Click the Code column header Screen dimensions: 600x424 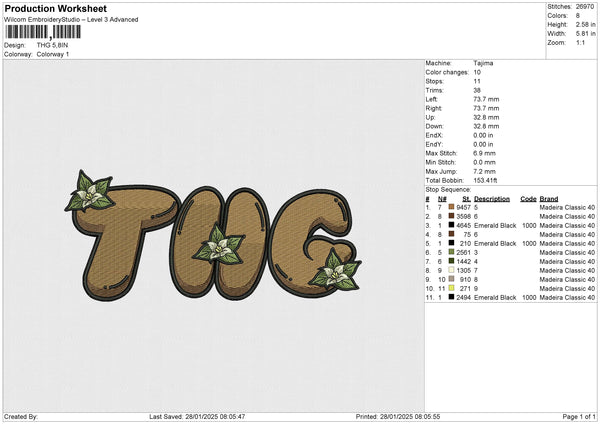(528, 199)
